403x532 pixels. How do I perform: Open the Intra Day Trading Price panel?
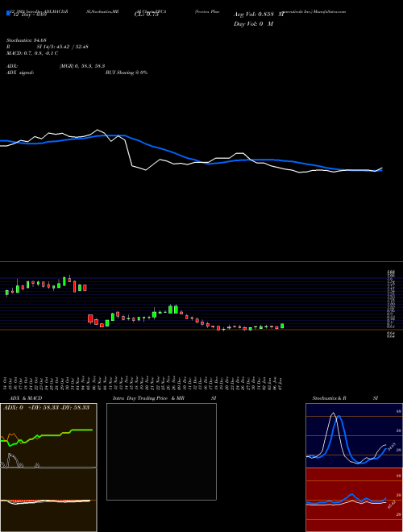(161, 451)
